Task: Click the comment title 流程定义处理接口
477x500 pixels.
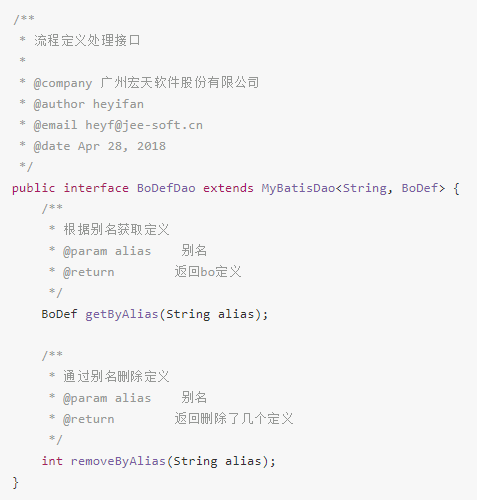Action: tap(87, 40)
